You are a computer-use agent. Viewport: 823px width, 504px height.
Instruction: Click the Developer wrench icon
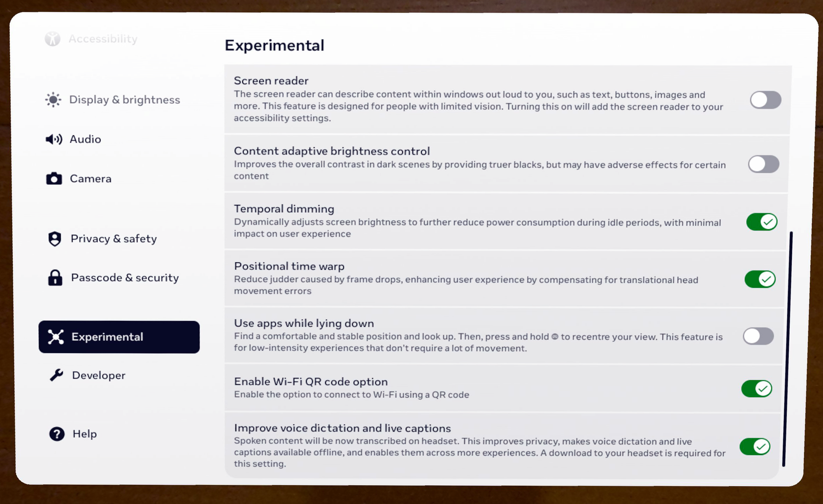[56, 375]
